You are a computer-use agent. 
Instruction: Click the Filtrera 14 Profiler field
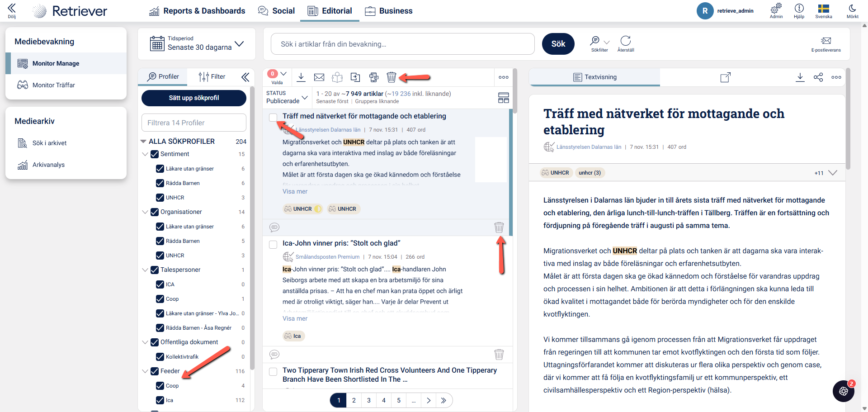click(194, 123)
